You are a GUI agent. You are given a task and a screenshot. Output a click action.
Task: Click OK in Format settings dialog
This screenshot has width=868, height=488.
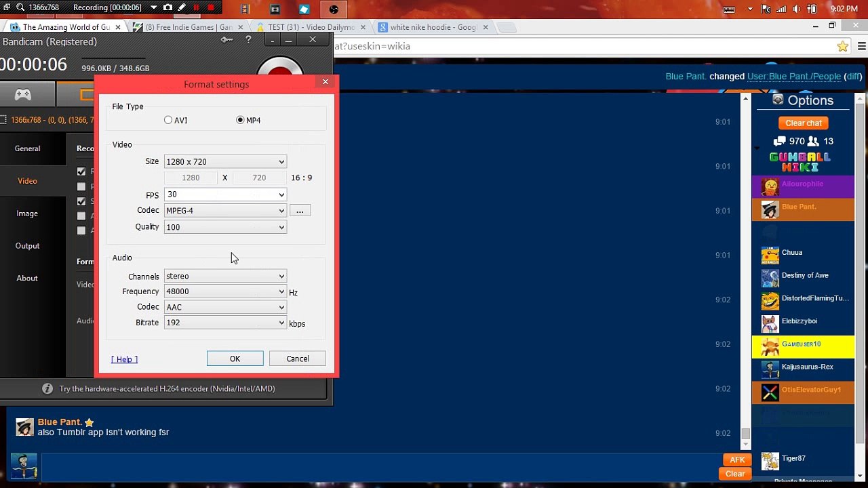click(235, 359)
